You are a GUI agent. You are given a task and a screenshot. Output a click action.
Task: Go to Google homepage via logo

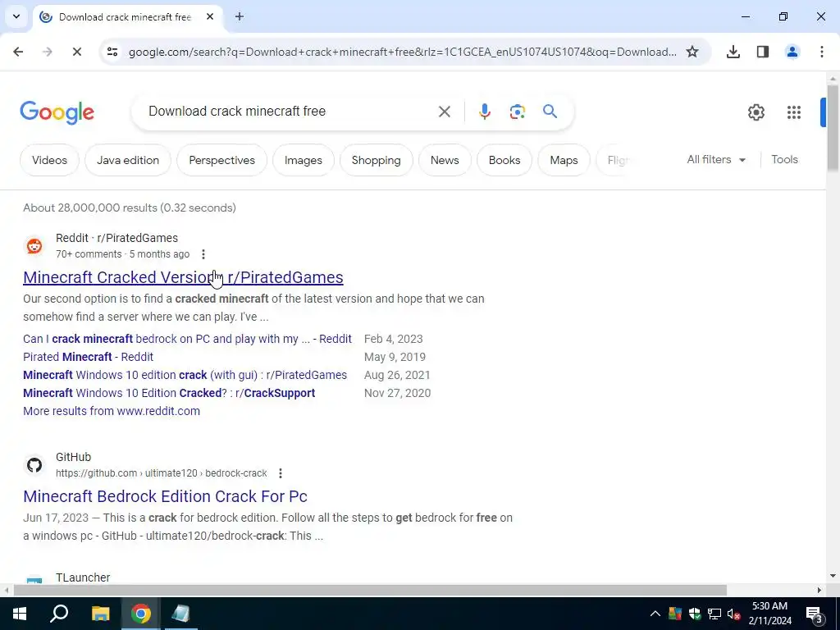pyautogui.click(x=57, y=112)
